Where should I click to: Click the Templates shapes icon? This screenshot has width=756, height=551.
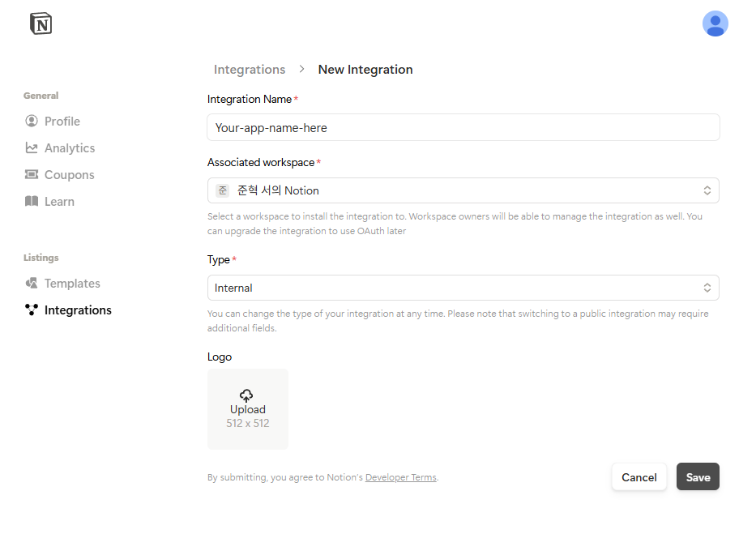32,283
